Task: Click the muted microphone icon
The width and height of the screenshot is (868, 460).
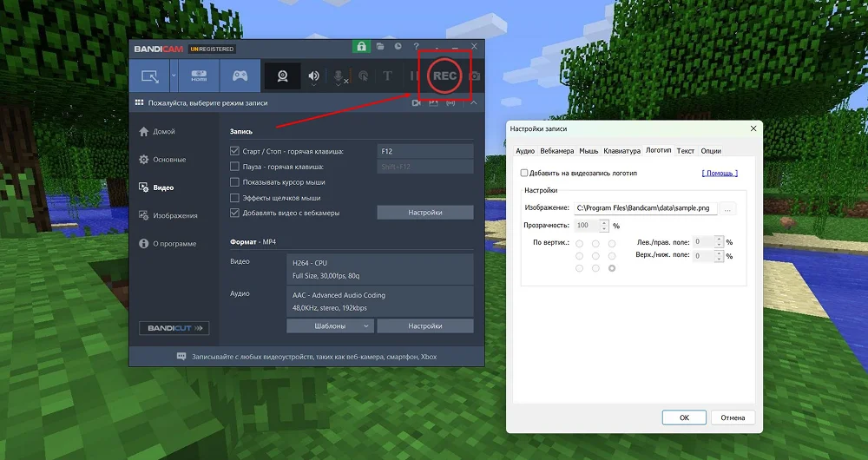Action: (339, 77)
